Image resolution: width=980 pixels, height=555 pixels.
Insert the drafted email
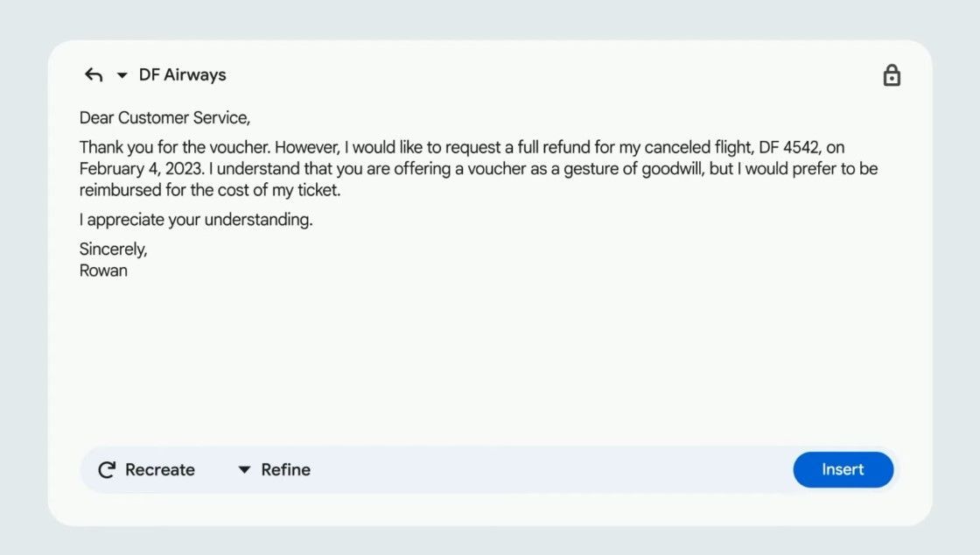(843, 470)
